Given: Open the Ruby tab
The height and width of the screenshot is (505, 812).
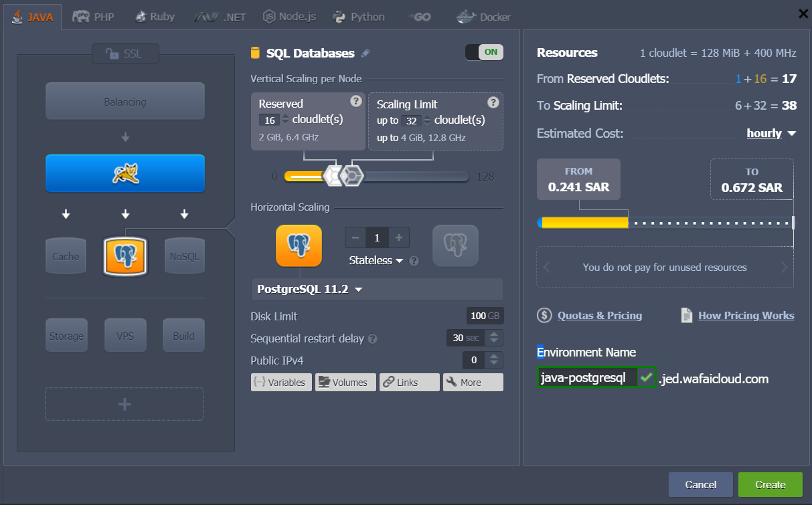Looking at the screenshot, I should [x=154, y=17].
